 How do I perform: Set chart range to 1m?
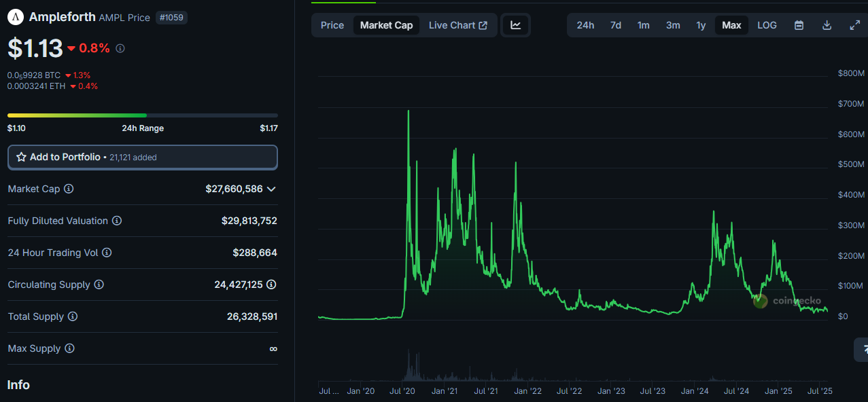(x=643, y=25)
